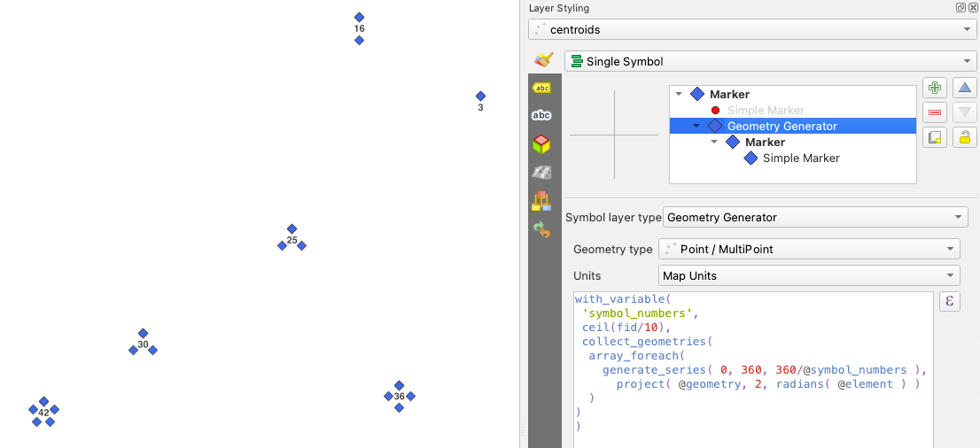The width and height of the screenshot is (980, 448).
Task: Open the expression editor epsilon button
Action: (x=950, y=302)
